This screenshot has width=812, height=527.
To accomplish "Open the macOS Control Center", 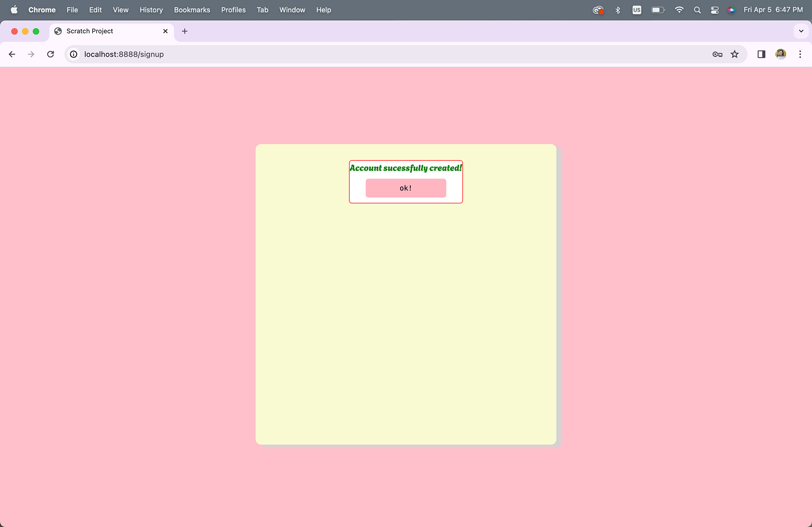I will click(x=715, y=10).
